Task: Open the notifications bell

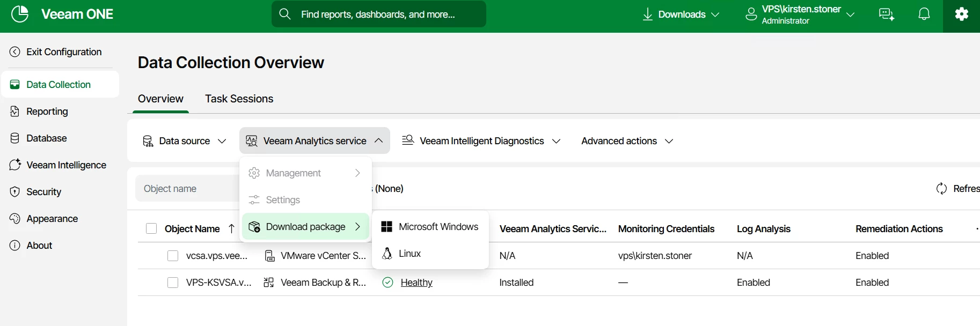Action: point(924,14)
